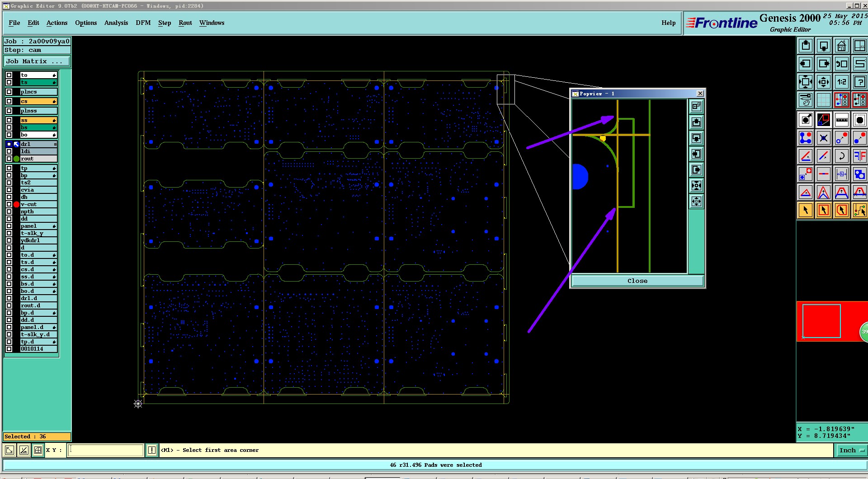This screenshot has width=868, height=479.
Task: Open the Actions menu
Action: coord(57,23)
